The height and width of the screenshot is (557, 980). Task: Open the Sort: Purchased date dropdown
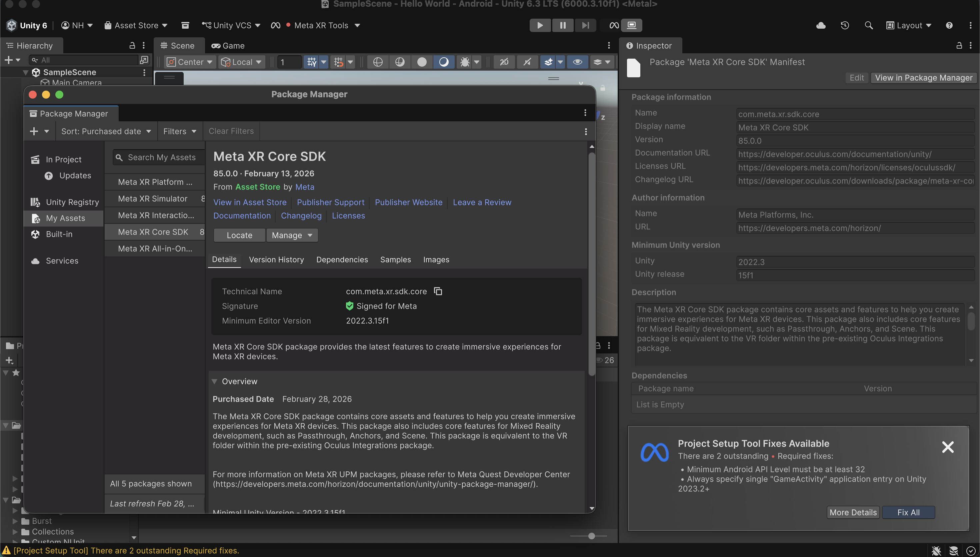tap(106, 131)
